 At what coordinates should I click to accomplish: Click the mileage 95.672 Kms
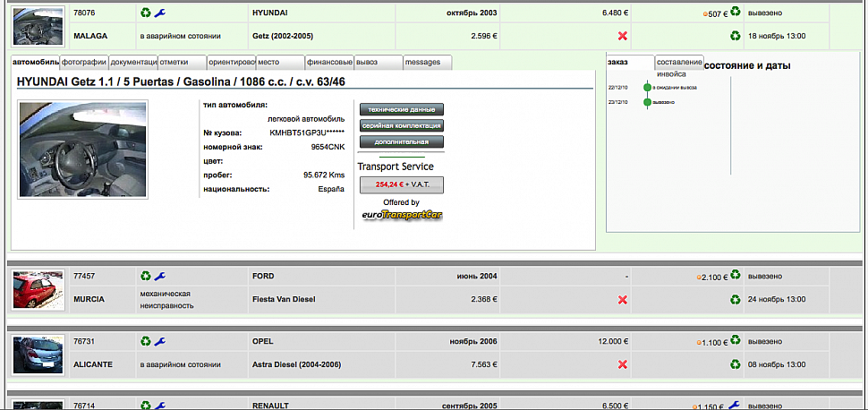(324, 175)
